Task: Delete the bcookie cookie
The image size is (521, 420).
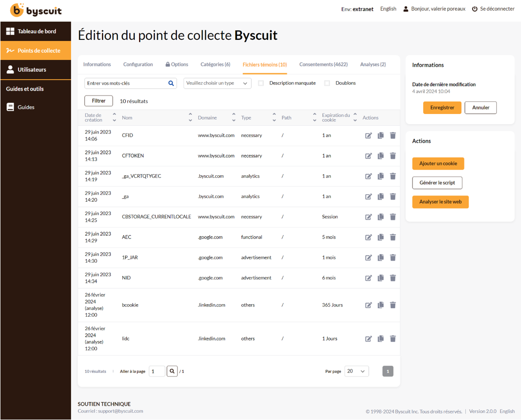Action: [x=393, y=305]
